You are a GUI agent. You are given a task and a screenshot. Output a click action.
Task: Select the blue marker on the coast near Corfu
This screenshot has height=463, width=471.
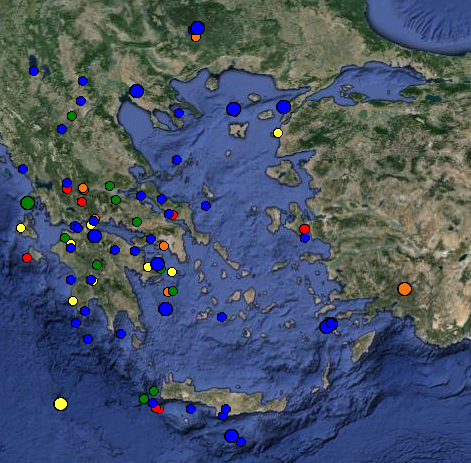[23, 169]
